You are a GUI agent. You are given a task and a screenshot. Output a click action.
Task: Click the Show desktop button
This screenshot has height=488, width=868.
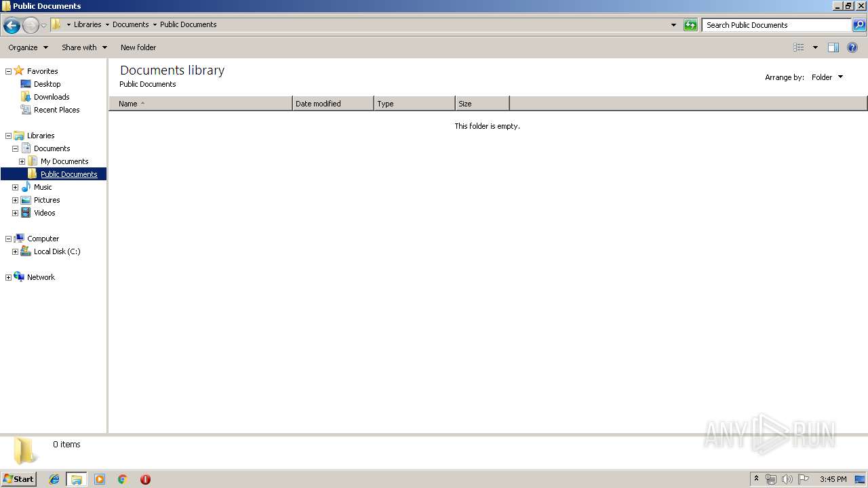[860, 479]
